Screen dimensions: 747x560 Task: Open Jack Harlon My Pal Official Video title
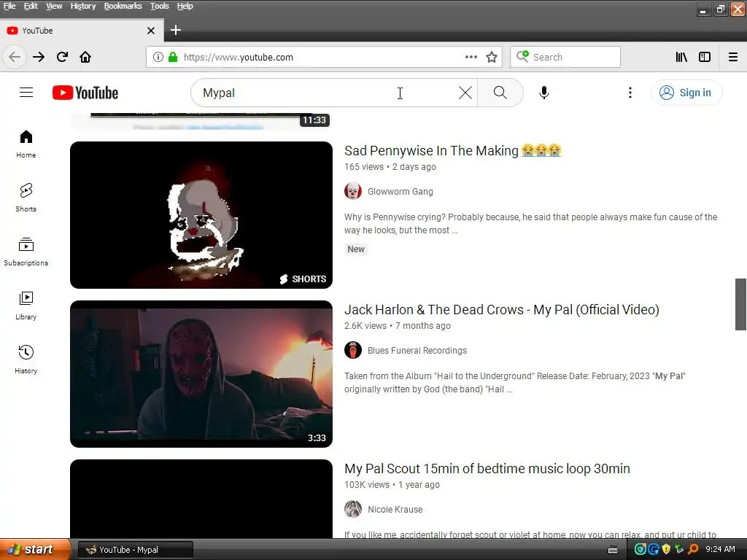point(502,309)
